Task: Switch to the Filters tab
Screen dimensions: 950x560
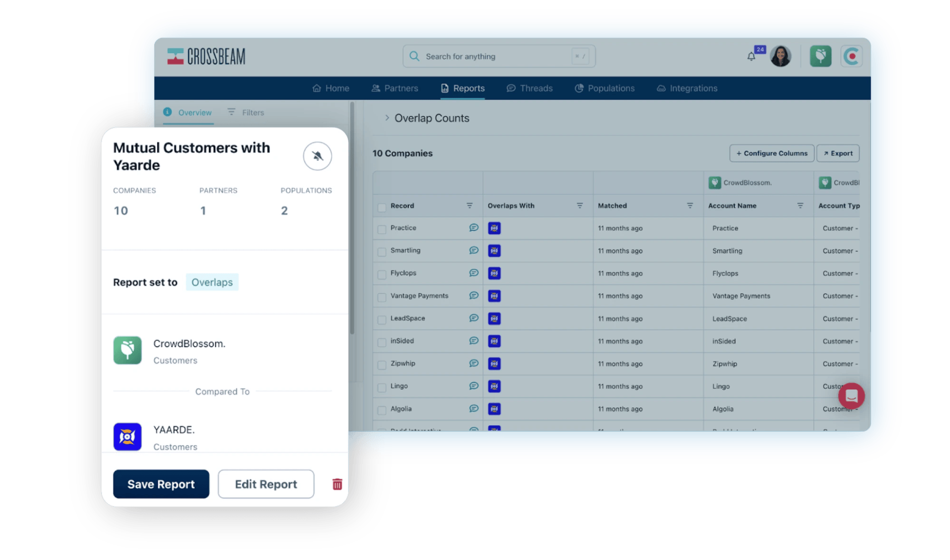Action: [x=246, y=113]
